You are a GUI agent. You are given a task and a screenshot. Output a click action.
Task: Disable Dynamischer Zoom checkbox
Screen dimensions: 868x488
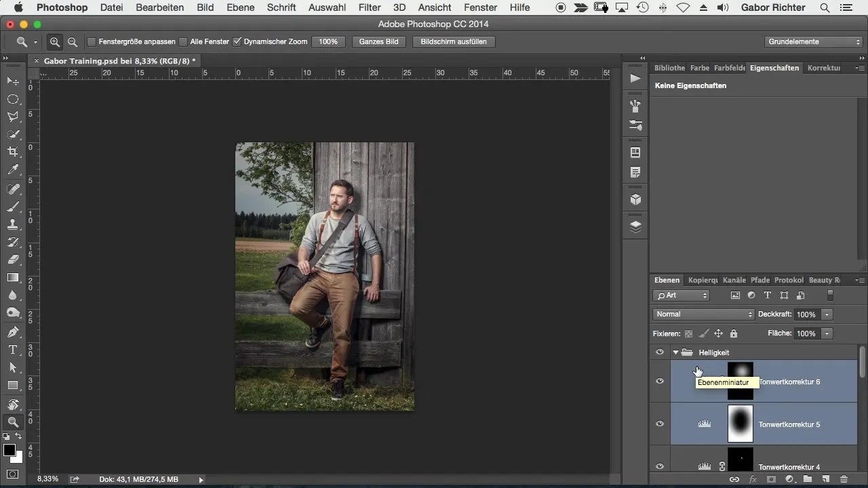point(237,41)
